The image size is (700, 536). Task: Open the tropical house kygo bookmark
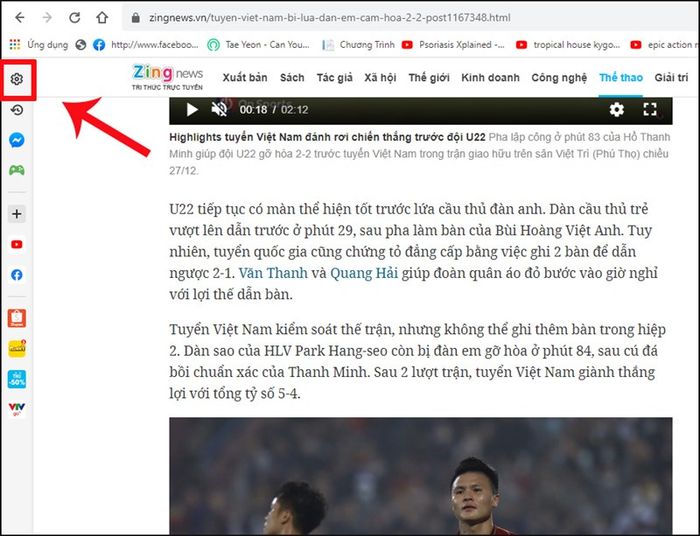[568, 45]
